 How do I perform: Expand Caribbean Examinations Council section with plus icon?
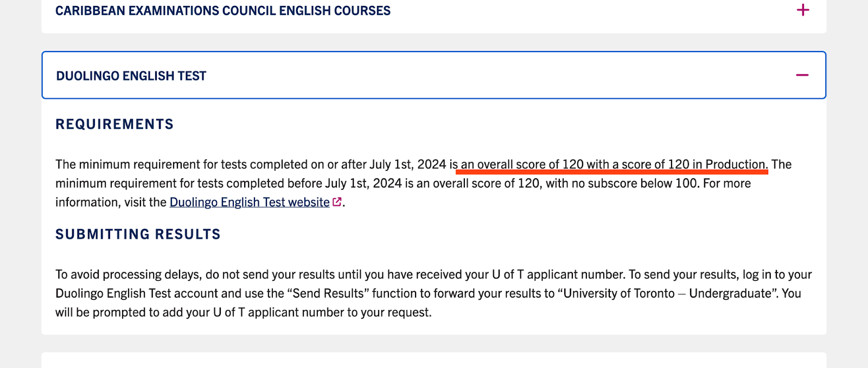pos(803,10)
